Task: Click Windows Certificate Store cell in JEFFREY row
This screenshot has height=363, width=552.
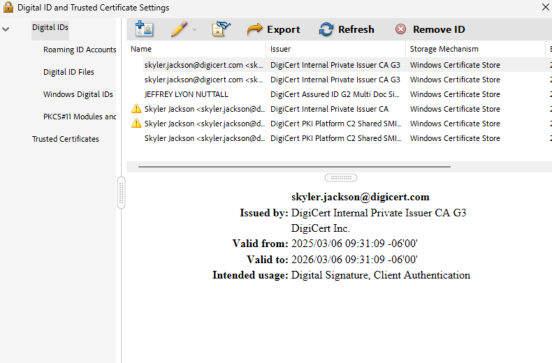Action: click(x=455, y=94)
